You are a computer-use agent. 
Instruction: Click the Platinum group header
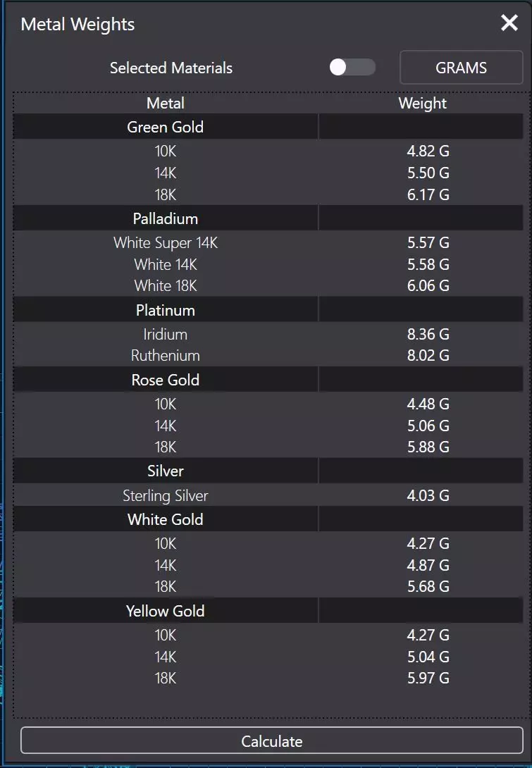pos(166,310)
